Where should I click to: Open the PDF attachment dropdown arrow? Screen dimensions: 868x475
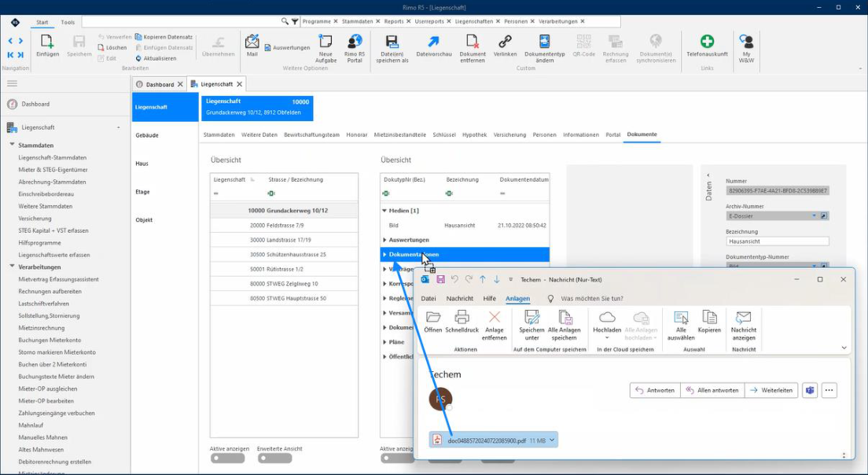pos(552,440)
